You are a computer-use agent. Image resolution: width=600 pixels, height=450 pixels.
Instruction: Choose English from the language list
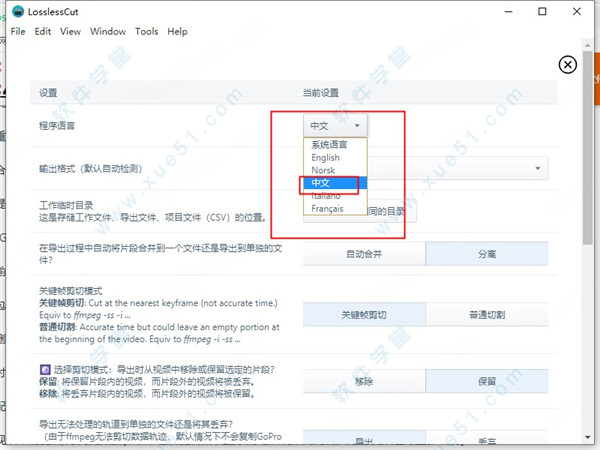click(335, 158)
